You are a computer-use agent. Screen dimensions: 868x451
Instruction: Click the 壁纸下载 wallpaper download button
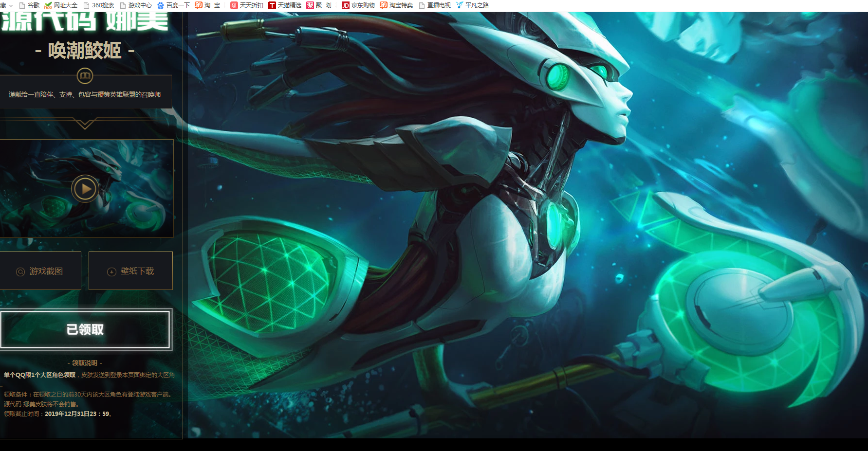click(130, 271)
